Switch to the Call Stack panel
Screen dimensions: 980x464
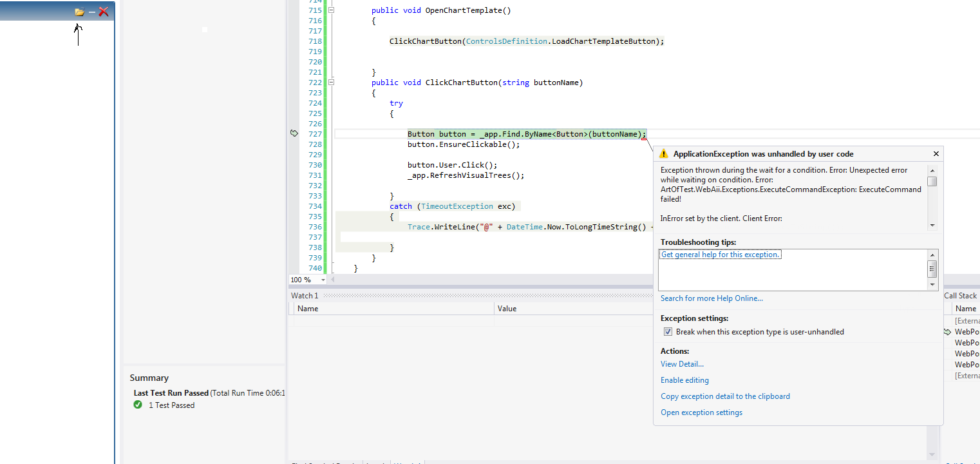(960, 295)
